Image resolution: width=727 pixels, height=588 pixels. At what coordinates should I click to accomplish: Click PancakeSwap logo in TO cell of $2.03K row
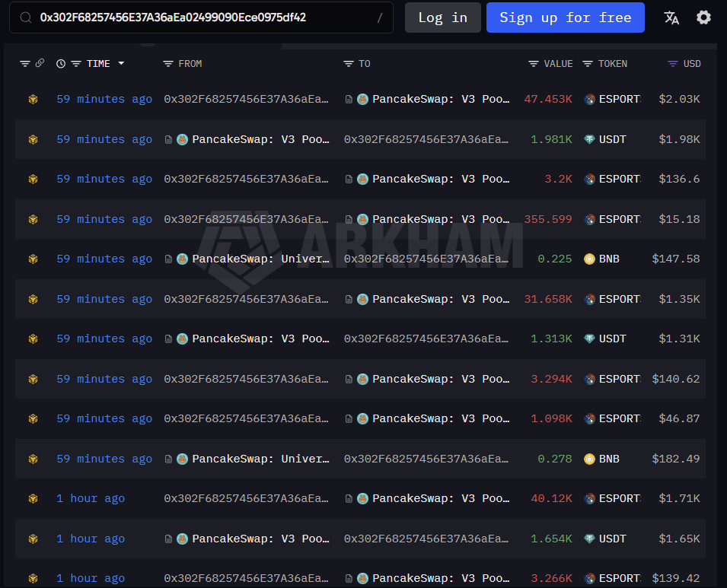[362, 99]
